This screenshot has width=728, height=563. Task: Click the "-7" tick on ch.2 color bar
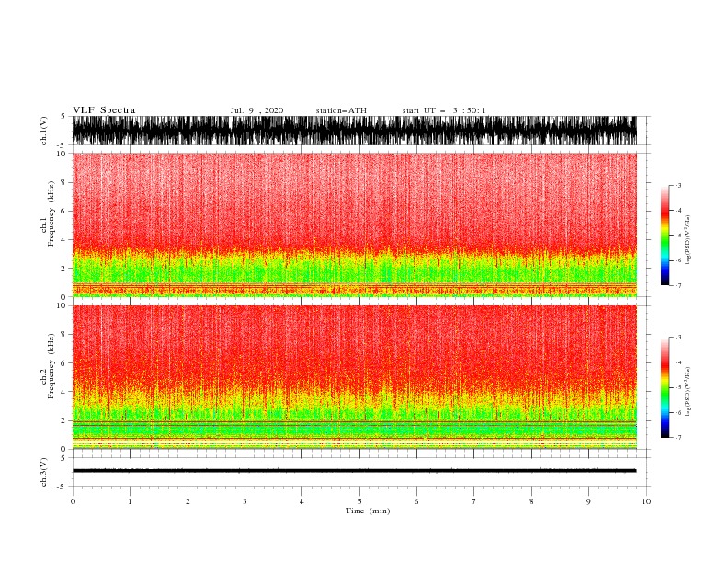pyautogui.click(x=677, y=438)
